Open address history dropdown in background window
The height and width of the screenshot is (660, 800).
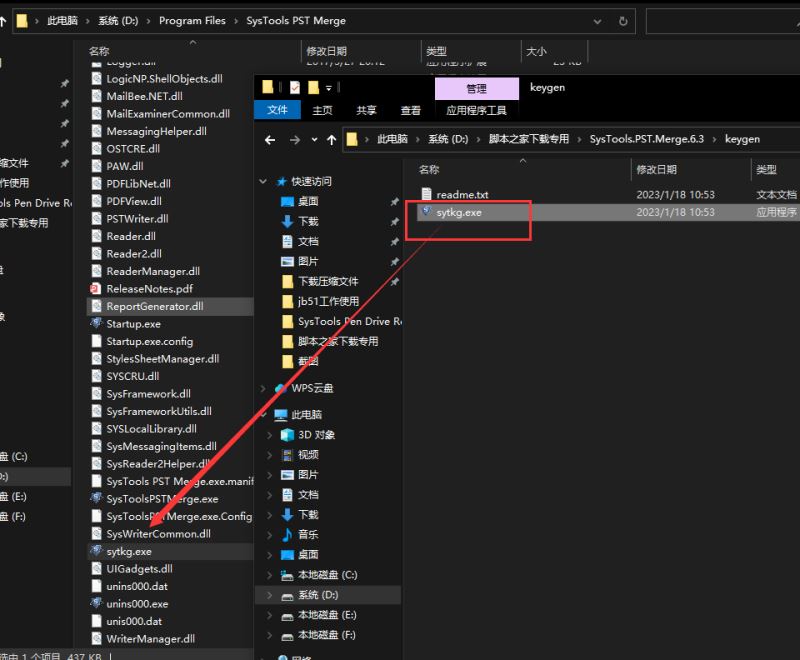pyautogui.click(x=597, y=21)
